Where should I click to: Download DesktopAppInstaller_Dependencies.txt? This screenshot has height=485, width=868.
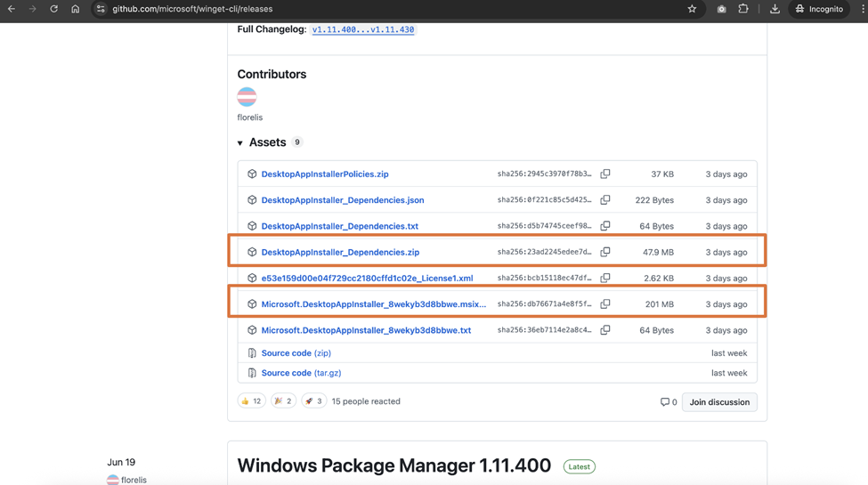point(340,226)
